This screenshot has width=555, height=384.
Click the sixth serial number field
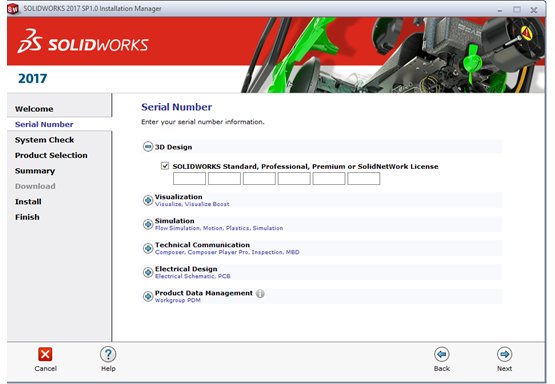pyautogui.click(x=364, y=178)
